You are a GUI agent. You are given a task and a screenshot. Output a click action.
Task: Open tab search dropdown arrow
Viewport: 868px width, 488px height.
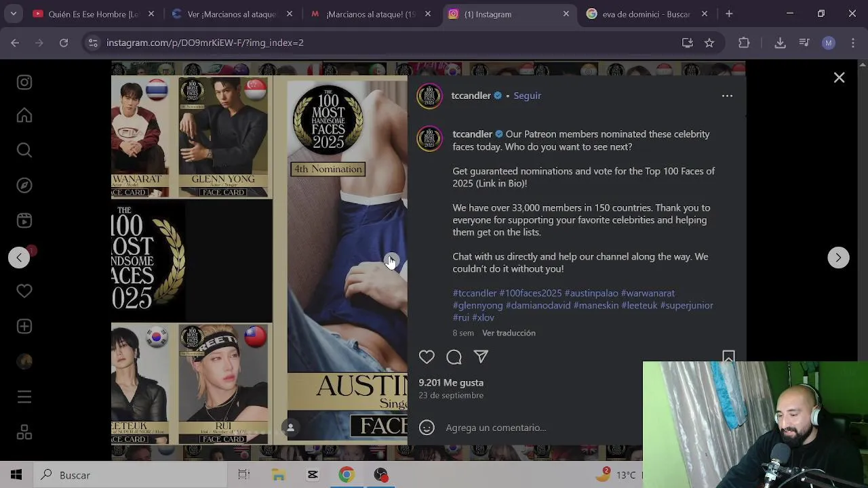[13, 14]
